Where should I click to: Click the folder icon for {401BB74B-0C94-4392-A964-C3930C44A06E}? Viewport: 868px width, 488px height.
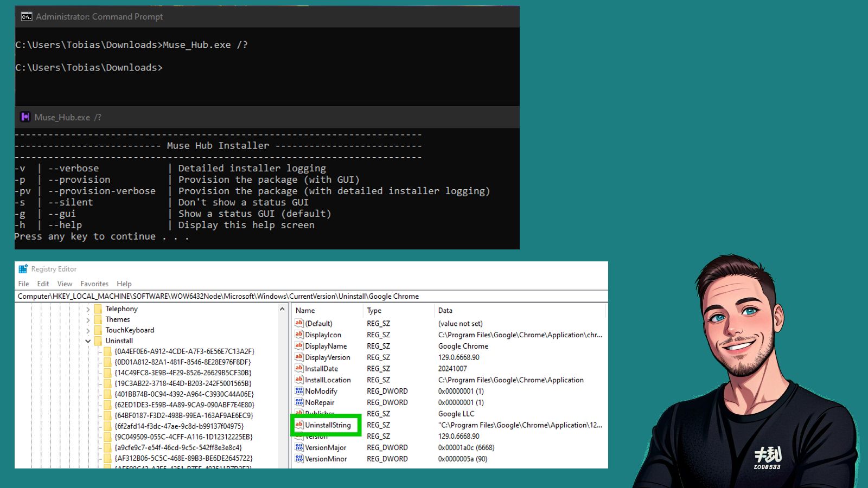107,394
